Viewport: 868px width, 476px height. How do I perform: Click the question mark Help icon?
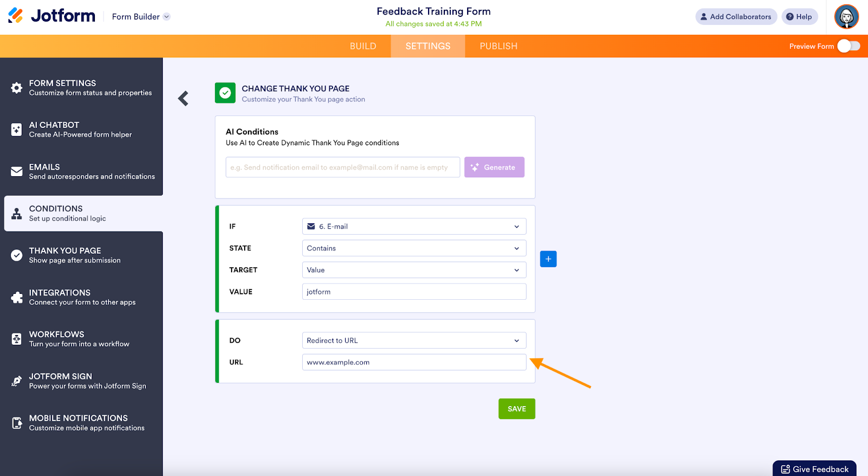790,17
